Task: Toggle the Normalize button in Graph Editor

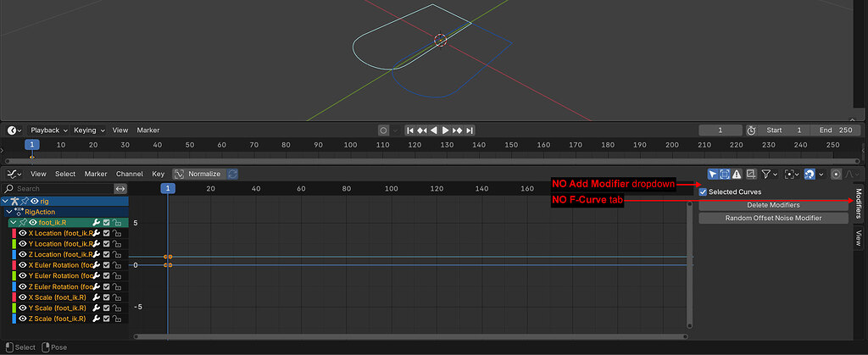Action: 199,174
